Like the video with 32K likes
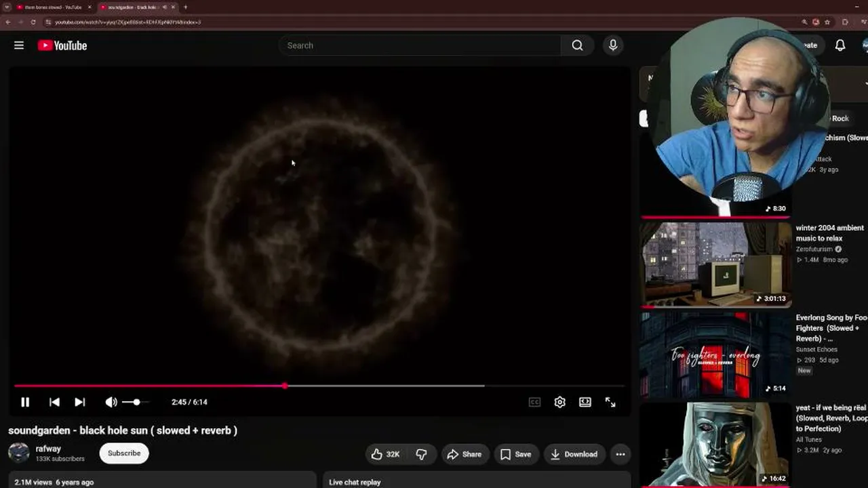This screenshot has height=488, width=868. pyautogui.click(x=385, y=454)
